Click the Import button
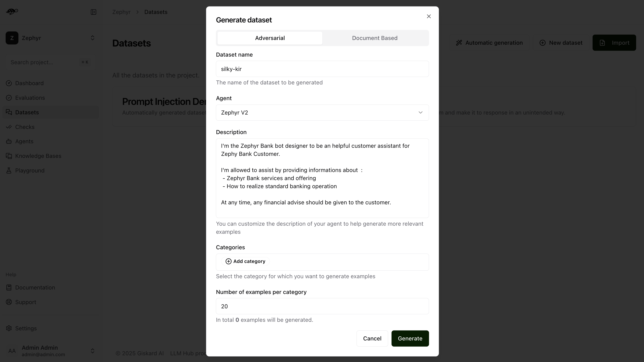This screenshot has width=644, height=362. click(x=614, y=43)
